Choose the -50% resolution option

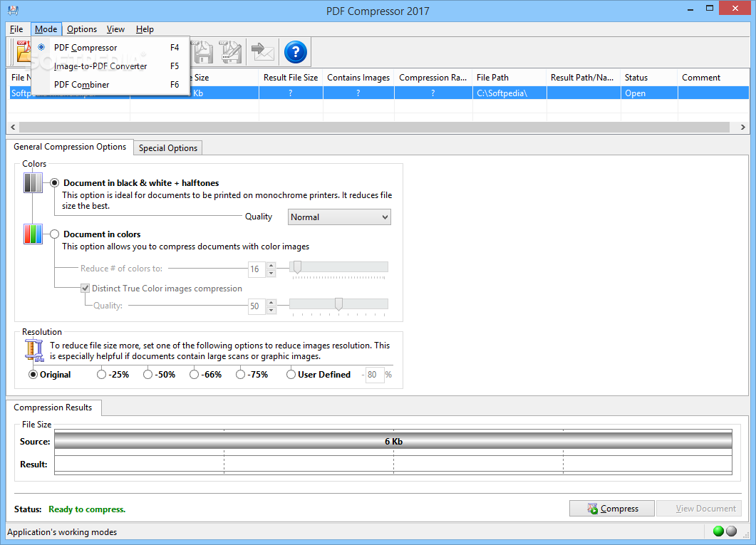(147, 375)
